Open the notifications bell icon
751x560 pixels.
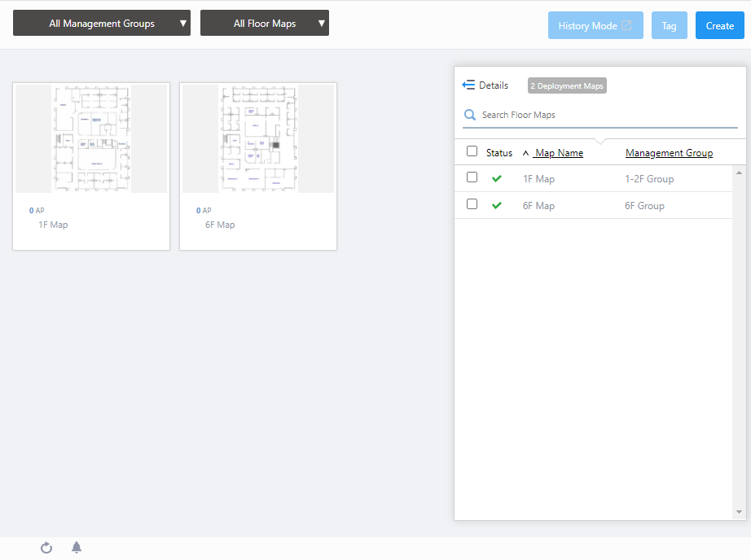(77, 548)
